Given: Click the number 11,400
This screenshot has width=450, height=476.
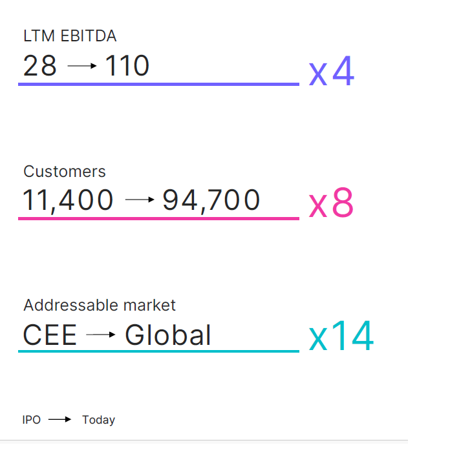Looking at the screenshot, I should (69, 200).
